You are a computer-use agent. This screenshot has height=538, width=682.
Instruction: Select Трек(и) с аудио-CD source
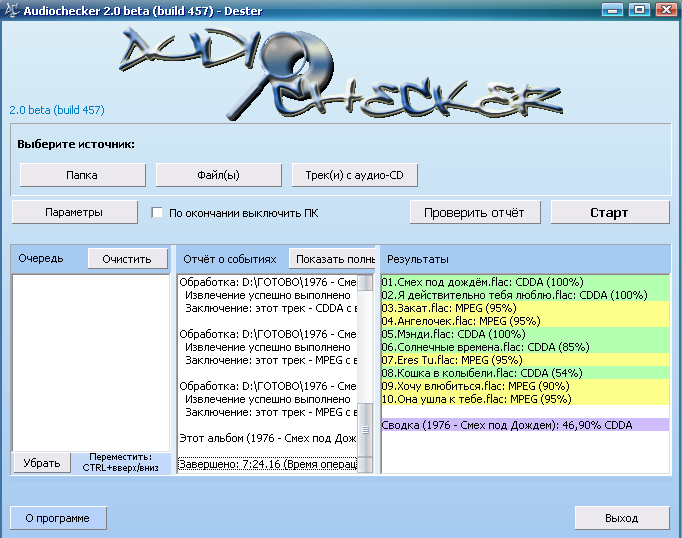(x=354, y=174)
